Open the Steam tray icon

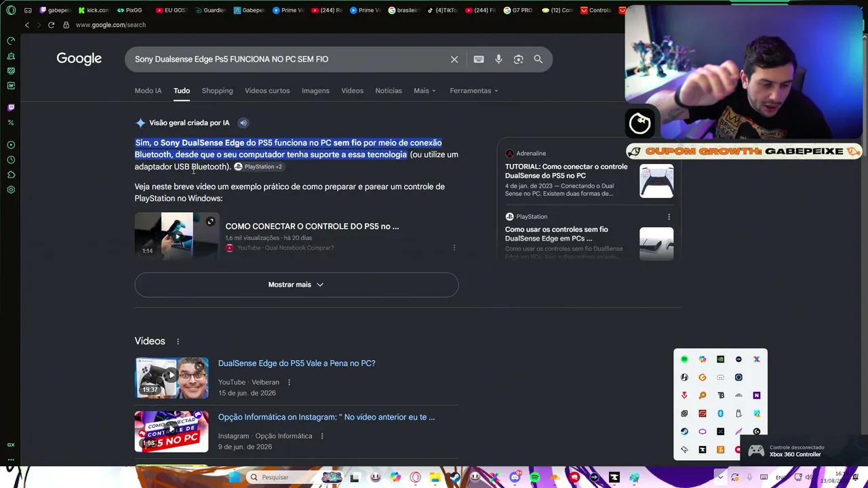(684, 432)
